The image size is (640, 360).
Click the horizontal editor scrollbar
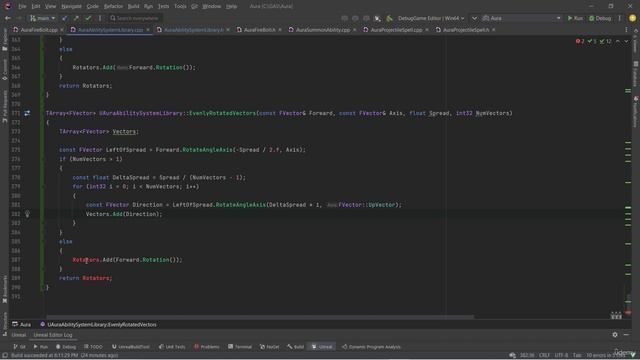click(x=260, y=317)
